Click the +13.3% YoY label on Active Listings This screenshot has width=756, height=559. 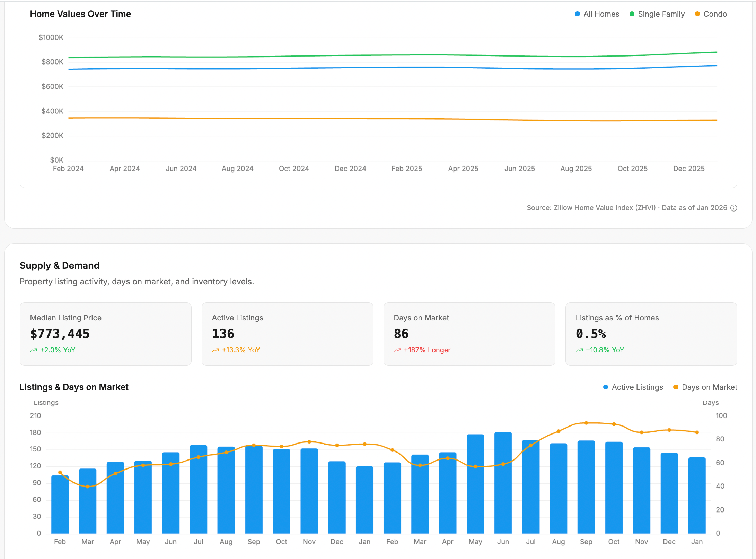(241, 350)
